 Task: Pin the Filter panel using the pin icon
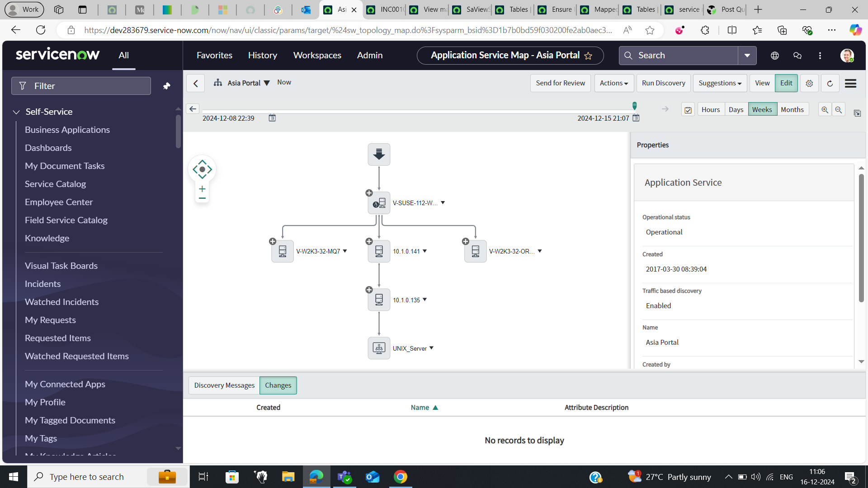[166, 85]
